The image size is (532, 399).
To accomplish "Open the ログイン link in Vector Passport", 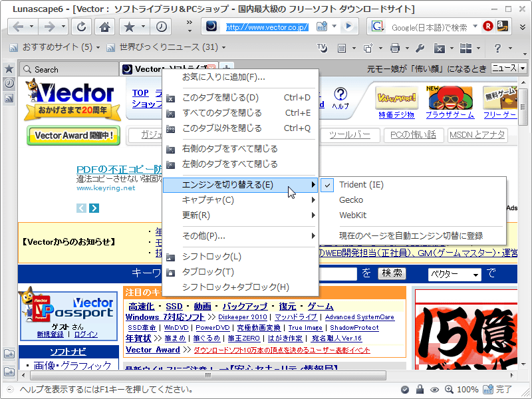I will (86, 334).
